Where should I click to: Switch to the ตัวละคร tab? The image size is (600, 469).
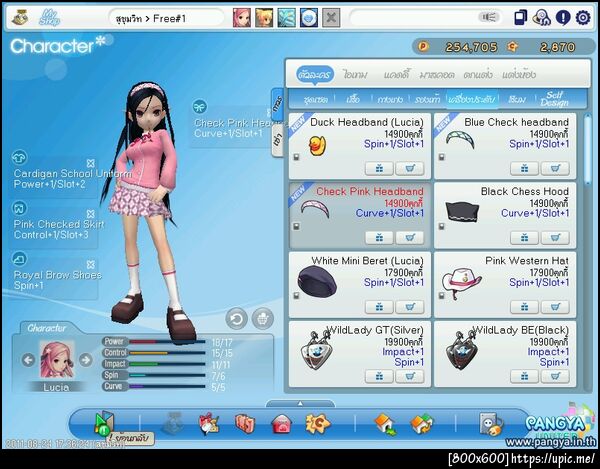(x=315, y=75)
